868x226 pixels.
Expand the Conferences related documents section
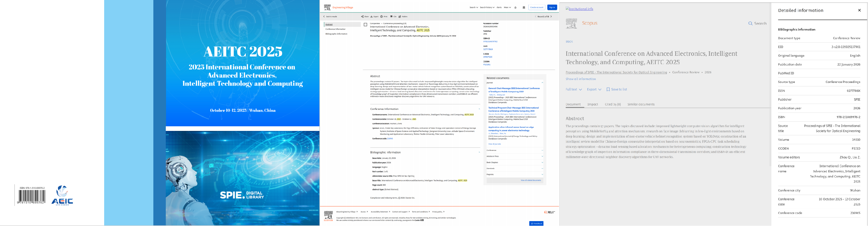[542, 151]
